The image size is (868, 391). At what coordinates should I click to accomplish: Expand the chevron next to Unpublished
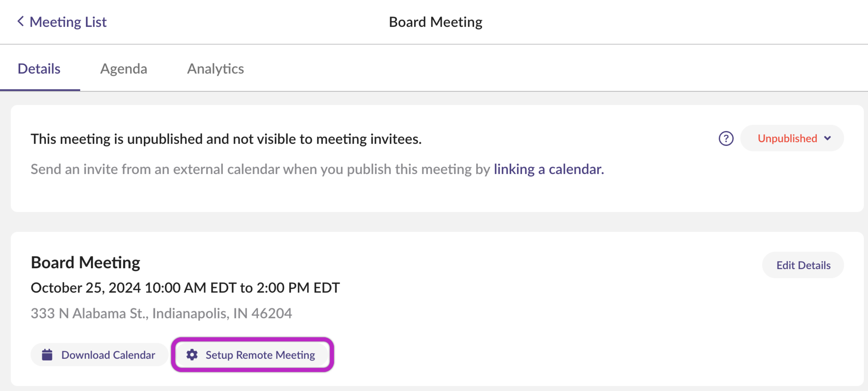tap(827, 138)
